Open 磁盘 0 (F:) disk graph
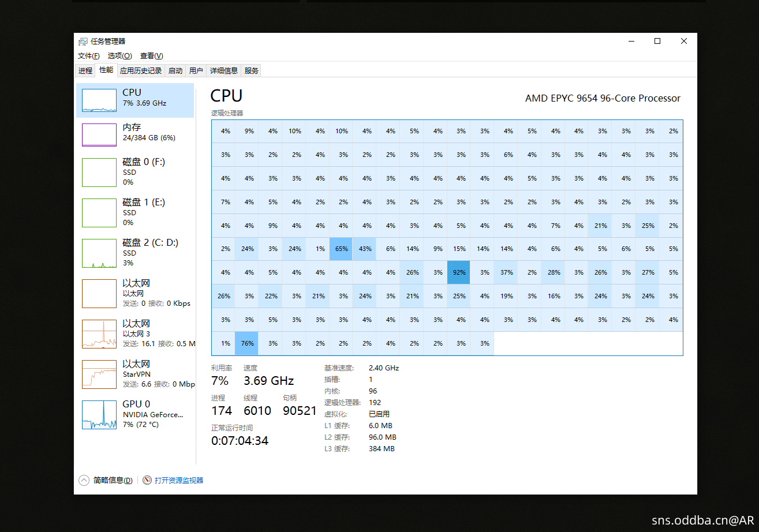 [x=99, y=172]
